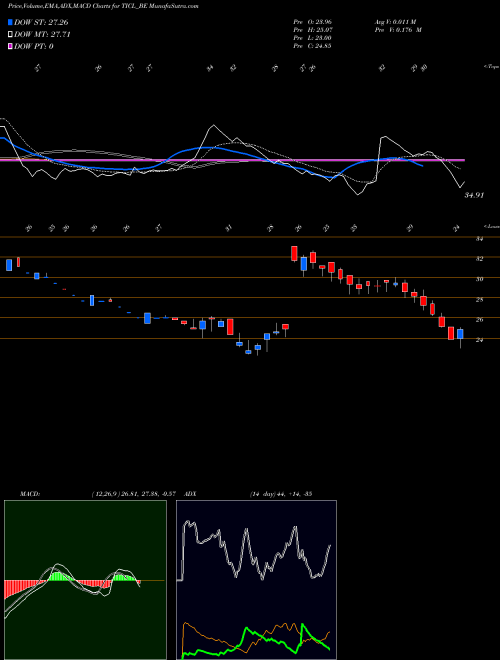Click the 34.91 value beside EMA lines
The width and height of the screenshot is (500, 660).
tap(474, 195)
